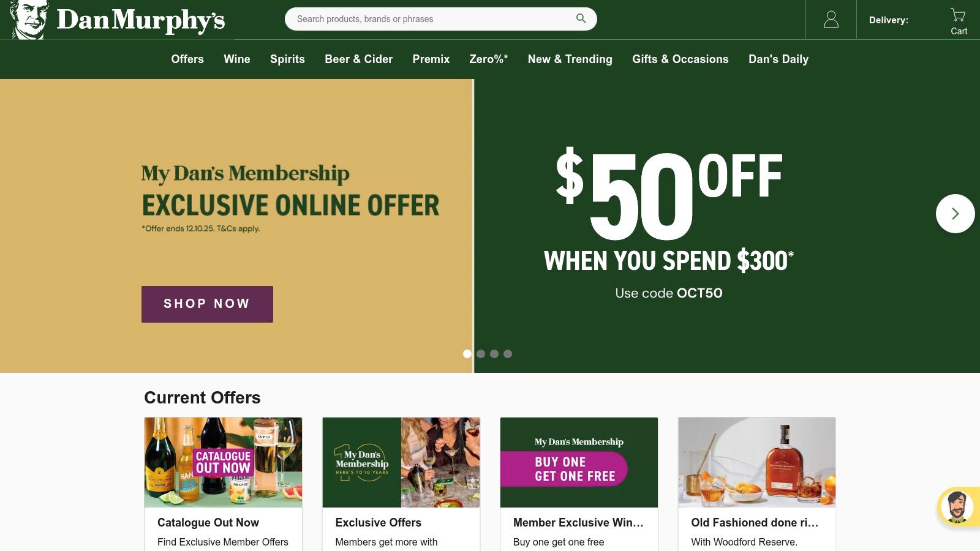
Task: Open the shopping cart icon
Action: point(959,21)
